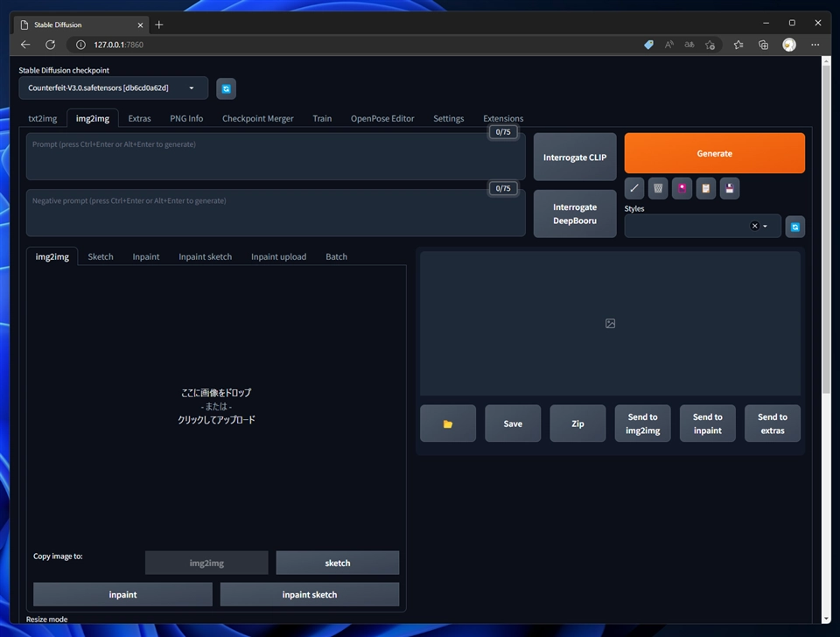Switch to the Batch sub-tab
Viewport: 840px width, 637px height.
point(336,256)
